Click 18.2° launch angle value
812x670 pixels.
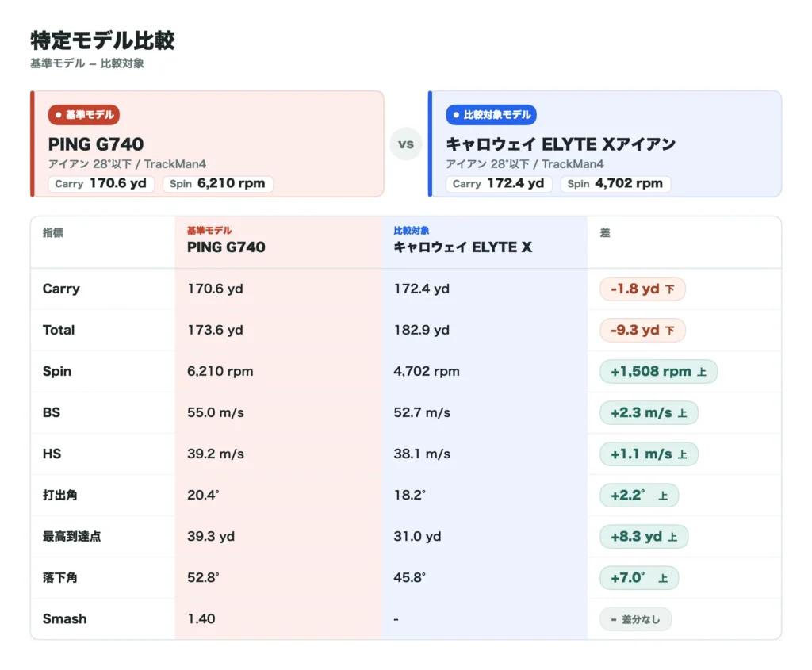410,495
